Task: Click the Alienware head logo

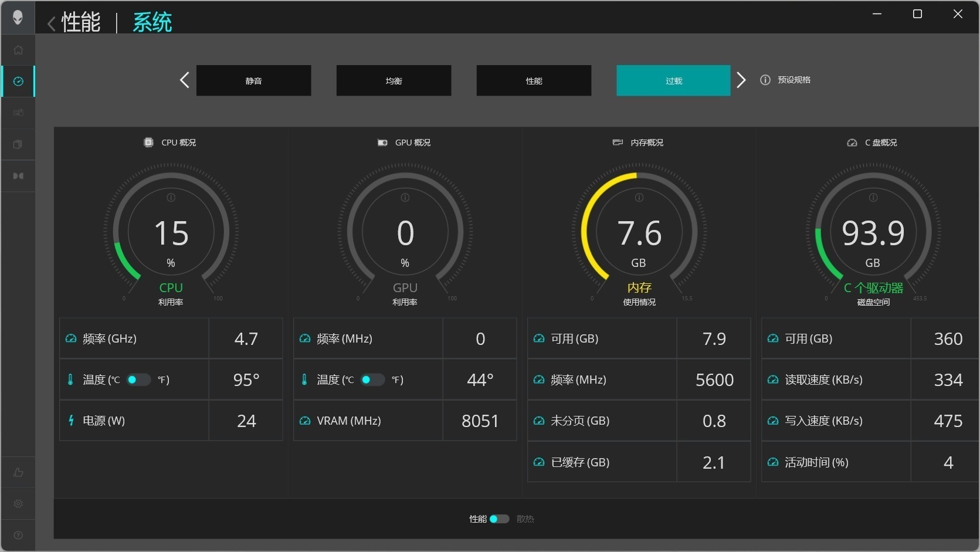Action: click(18, 18)
